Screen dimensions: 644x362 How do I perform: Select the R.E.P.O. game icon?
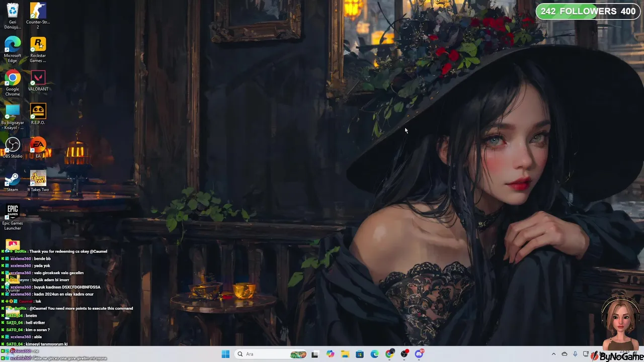pos(38,114)
